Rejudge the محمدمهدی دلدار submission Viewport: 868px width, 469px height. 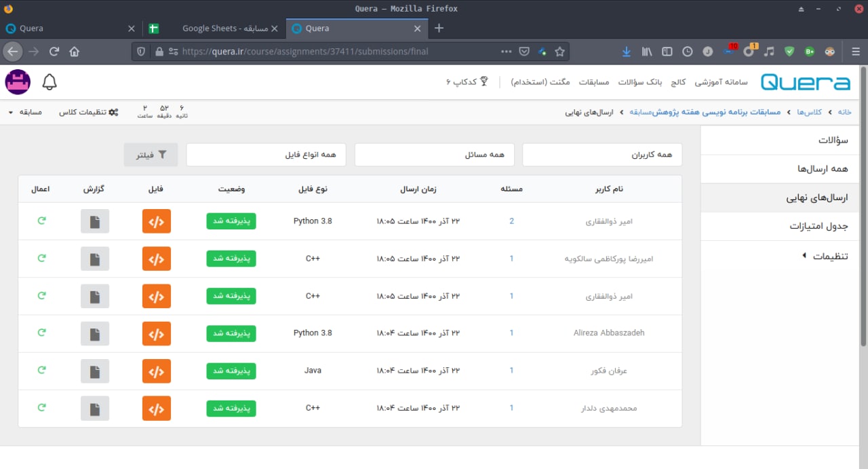[41, 408]
